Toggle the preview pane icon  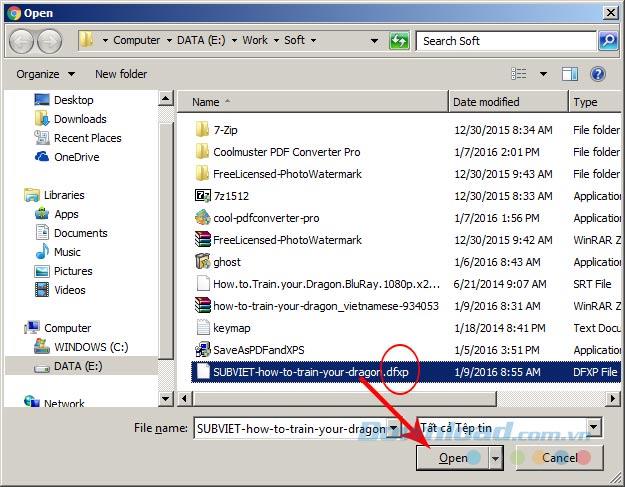[568, 74]
